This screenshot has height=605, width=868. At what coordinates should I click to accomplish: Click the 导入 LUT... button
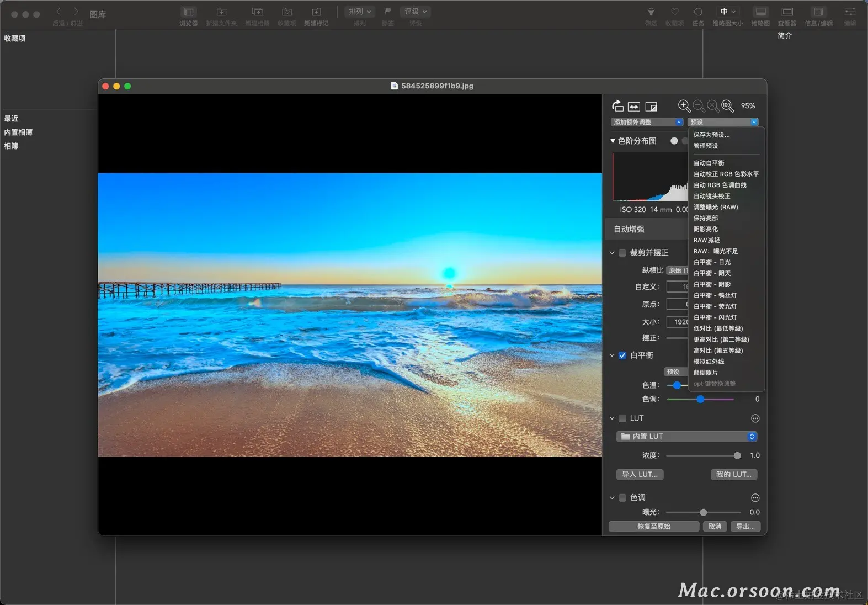[x=640, y=474]
